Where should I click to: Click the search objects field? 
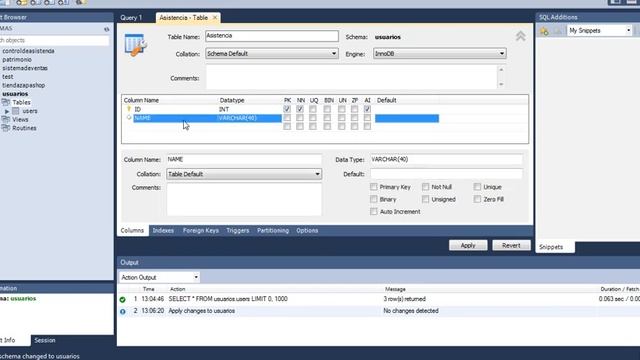(x=54, y=40)
